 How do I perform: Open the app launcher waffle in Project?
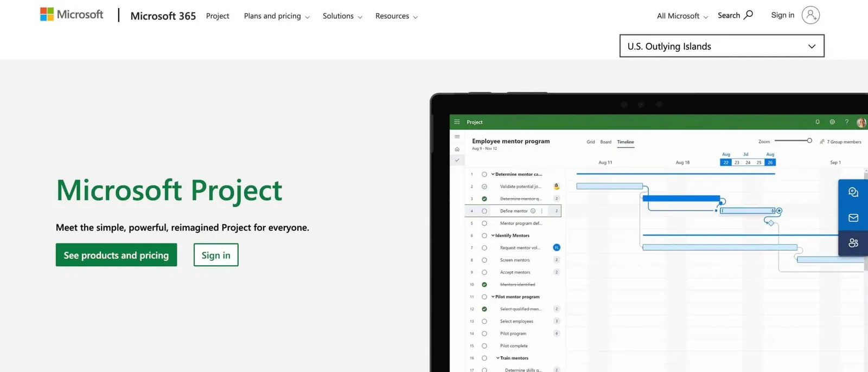[x=457, y=122]
